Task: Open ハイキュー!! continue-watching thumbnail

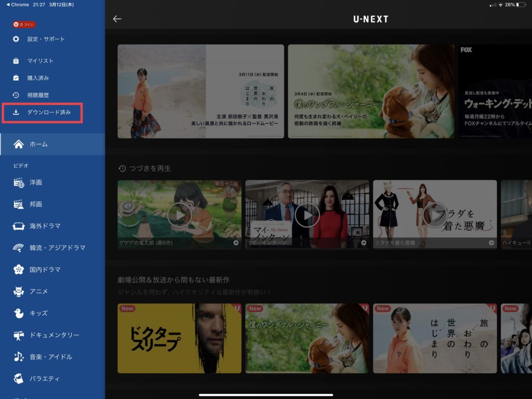Action: pos(516,215)
